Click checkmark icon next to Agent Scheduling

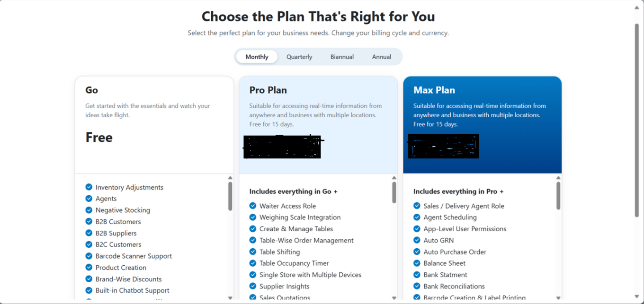417,217
